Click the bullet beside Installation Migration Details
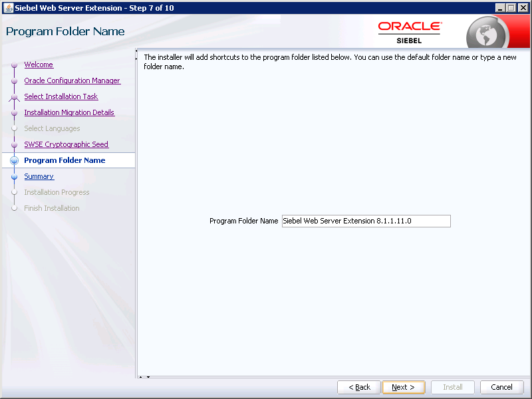 14,112
